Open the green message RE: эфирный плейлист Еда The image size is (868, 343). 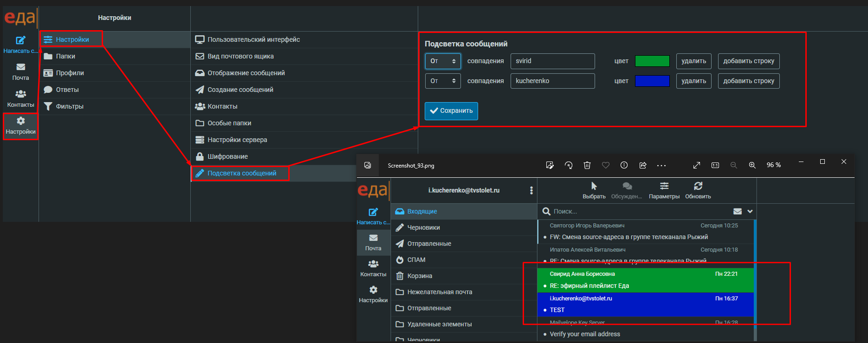coord(645,280)
